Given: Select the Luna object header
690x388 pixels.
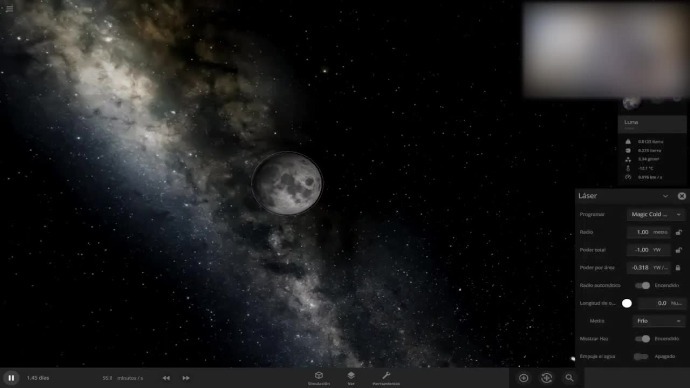Looking at the screenshot, I should [652, 124].
